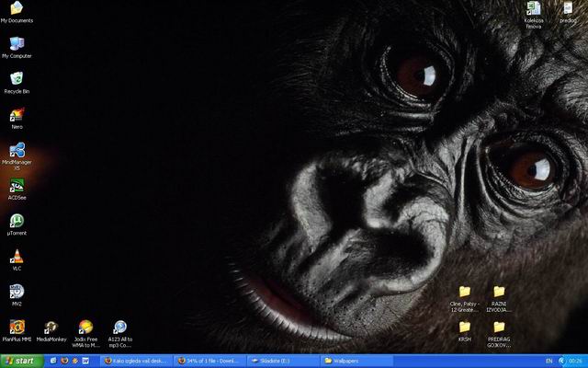Switch to the 'Kako izgleda vaš desk...' Firefox window
Viewport: 588px width, 368px height.
[137, 361]
